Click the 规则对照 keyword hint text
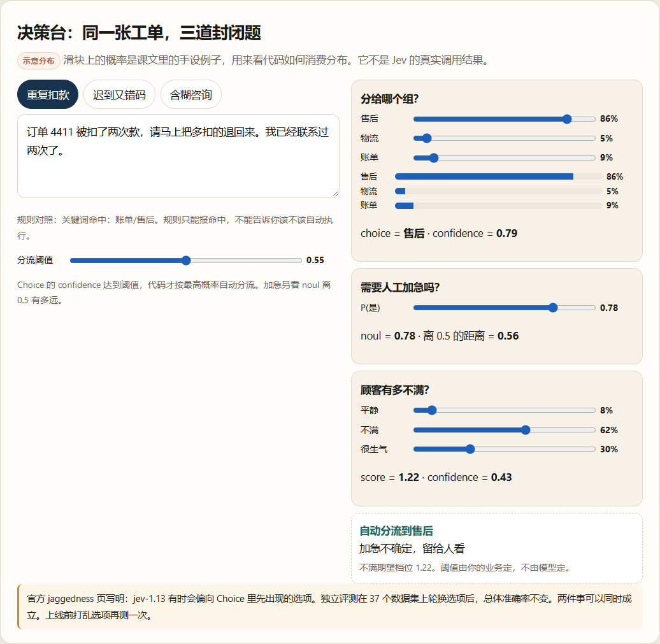Viewport: 660px width, 644px height. click(x=175, y=227)
